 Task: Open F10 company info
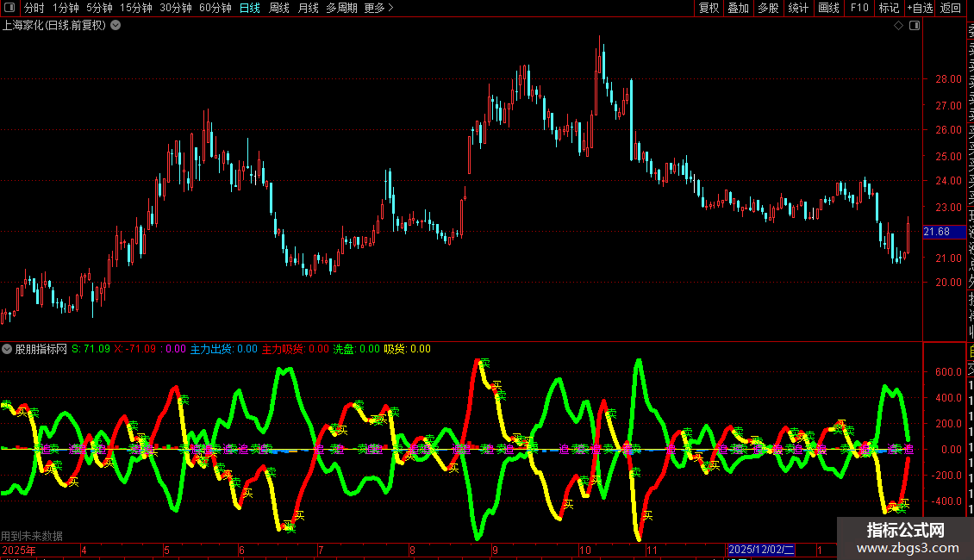[859, 8]
